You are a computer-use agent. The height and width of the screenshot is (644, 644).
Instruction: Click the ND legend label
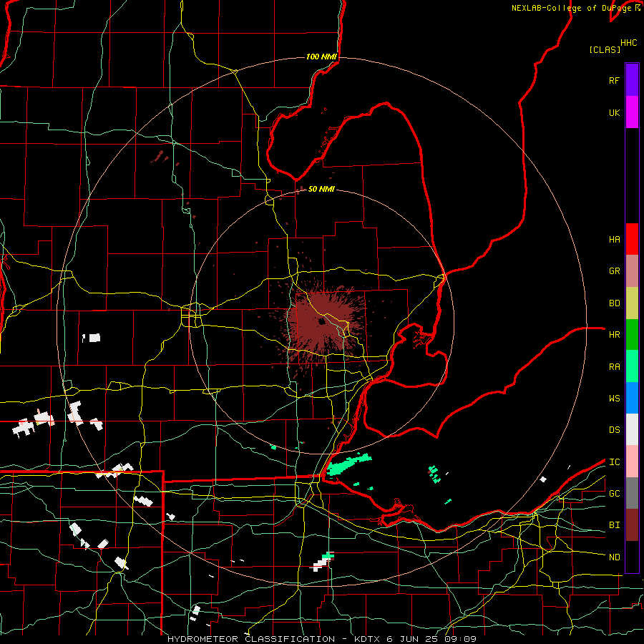pyautogui.click(x=614, y=557)
